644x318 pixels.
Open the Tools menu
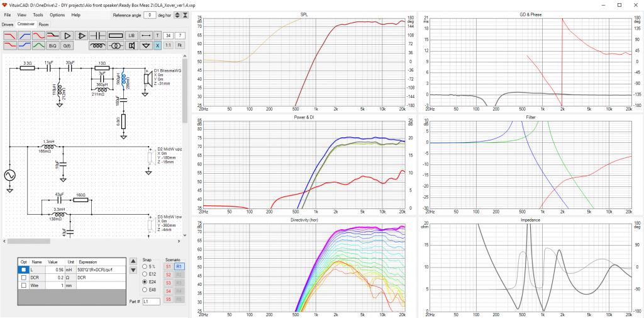(x=38, y=15)
